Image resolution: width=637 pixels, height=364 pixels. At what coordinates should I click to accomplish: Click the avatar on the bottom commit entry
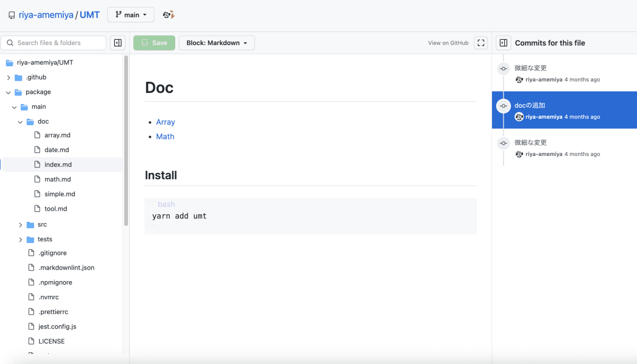point(519,154)
